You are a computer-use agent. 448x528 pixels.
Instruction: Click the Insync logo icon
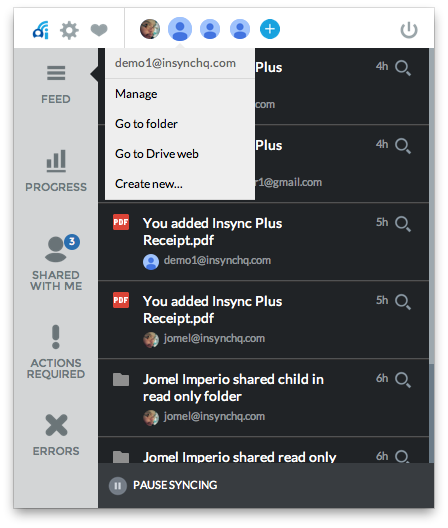(x=41, y=30)
